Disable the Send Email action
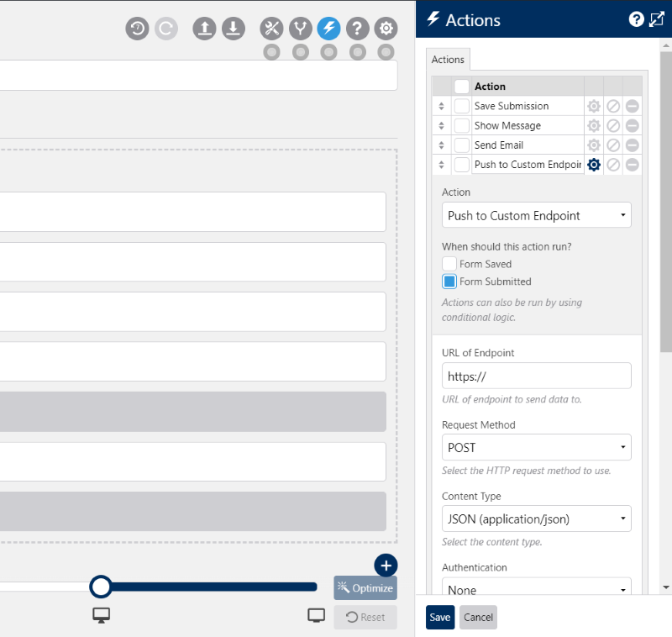The width and height of the screenshot is (672, 637). pos(613,145)
